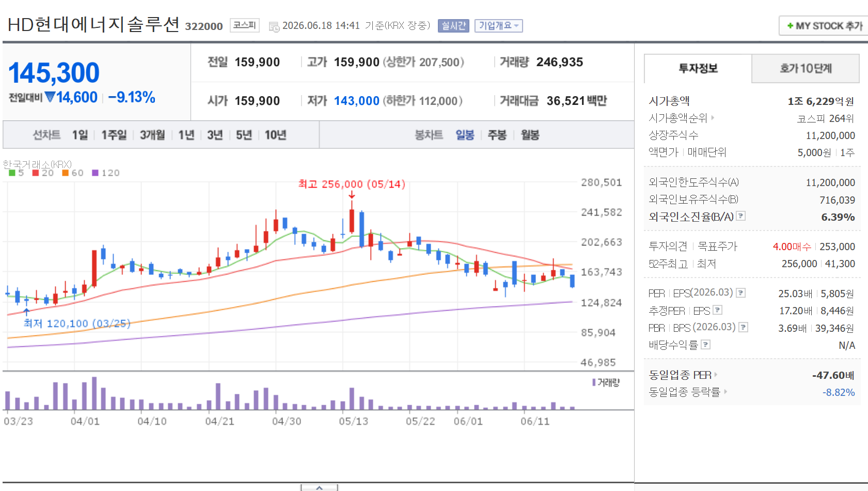Click the stock name HD현대에너지솔루션
Screen dimensions: 868x491
click(93, 24)
